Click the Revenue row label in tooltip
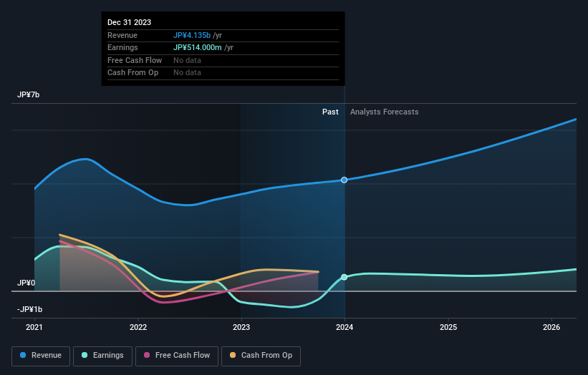This screenshot has width=588, height=375. [x=122, y=35]
